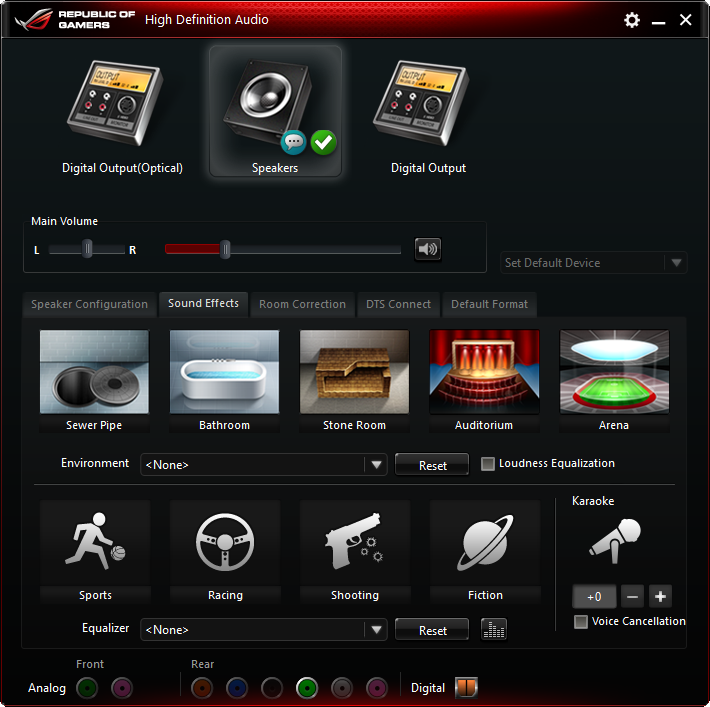Choose the Arena environment thumbnail

(614, 381)
